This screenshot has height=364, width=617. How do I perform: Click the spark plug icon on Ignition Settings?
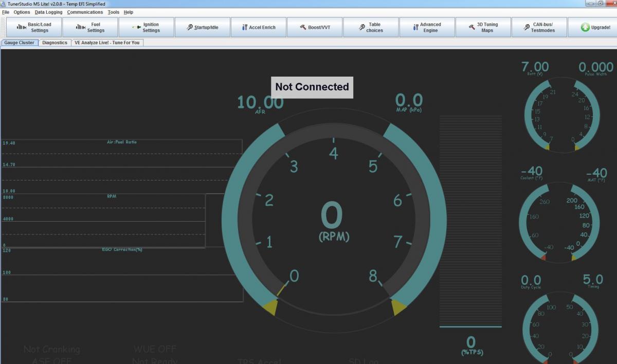click(136, 27)
